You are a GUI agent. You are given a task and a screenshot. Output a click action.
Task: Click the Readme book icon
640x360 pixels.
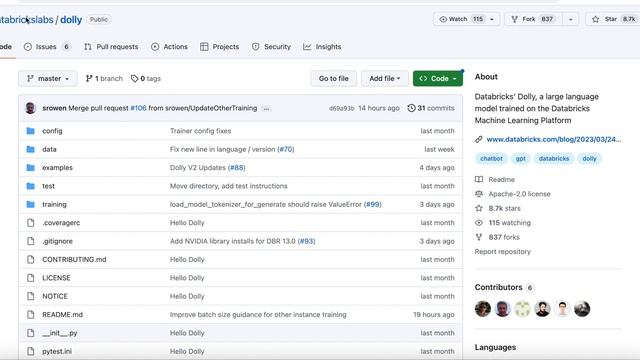[x=479, y=179]
